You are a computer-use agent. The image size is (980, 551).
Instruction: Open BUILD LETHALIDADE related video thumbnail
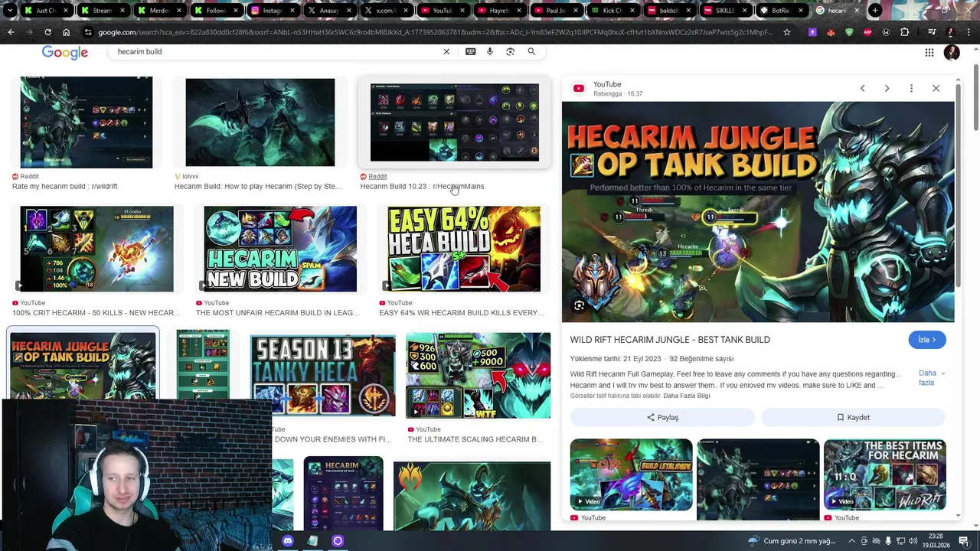pos(631,474)
